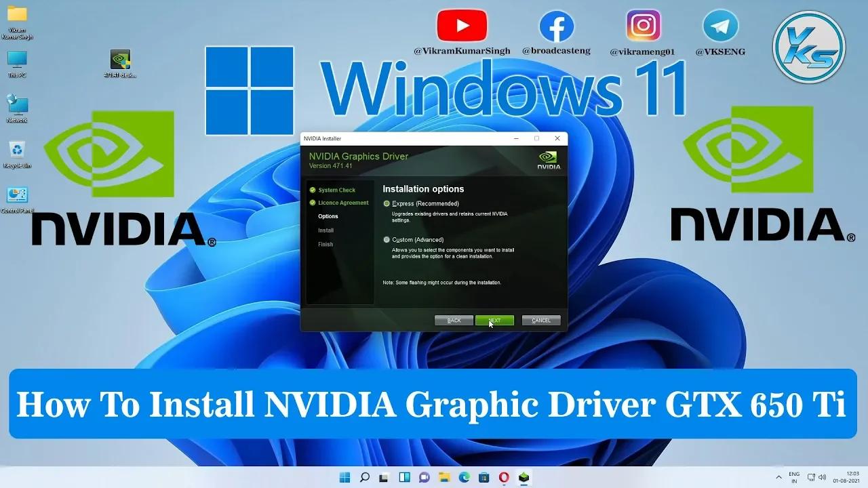Click the Installation options heading
868x488 pixels.
click(423, 189)
